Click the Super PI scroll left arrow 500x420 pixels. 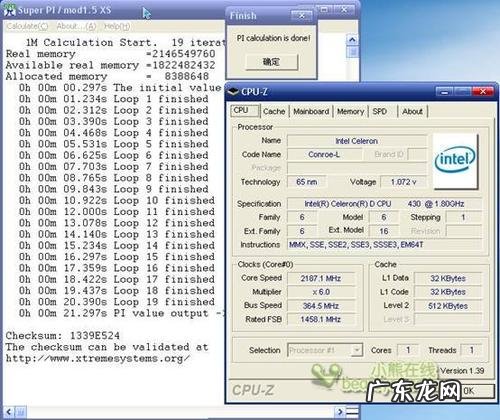coord(9,412)
